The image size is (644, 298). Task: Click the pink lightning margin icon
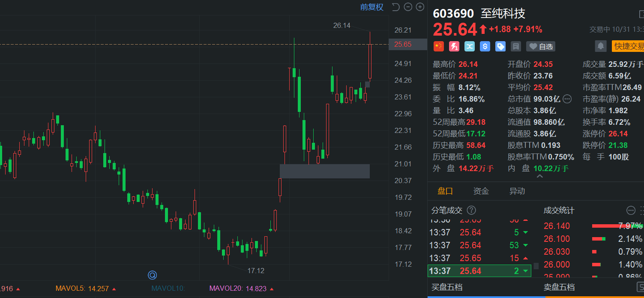[454, 46]
